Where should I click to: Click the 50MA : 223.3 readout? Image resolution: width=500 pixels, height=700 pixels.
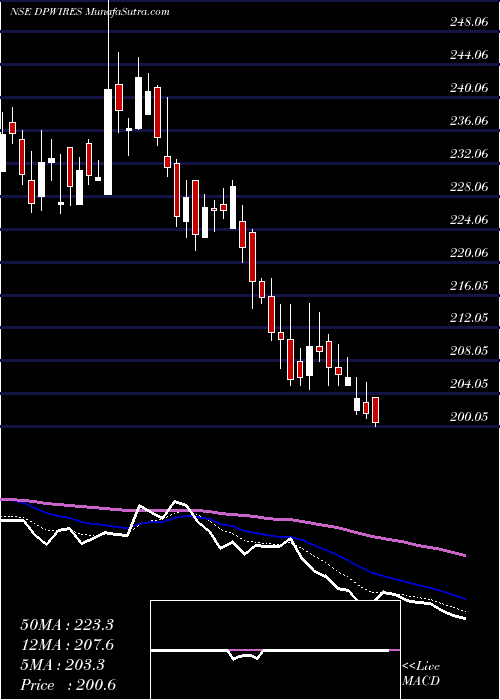pos(67,625)
